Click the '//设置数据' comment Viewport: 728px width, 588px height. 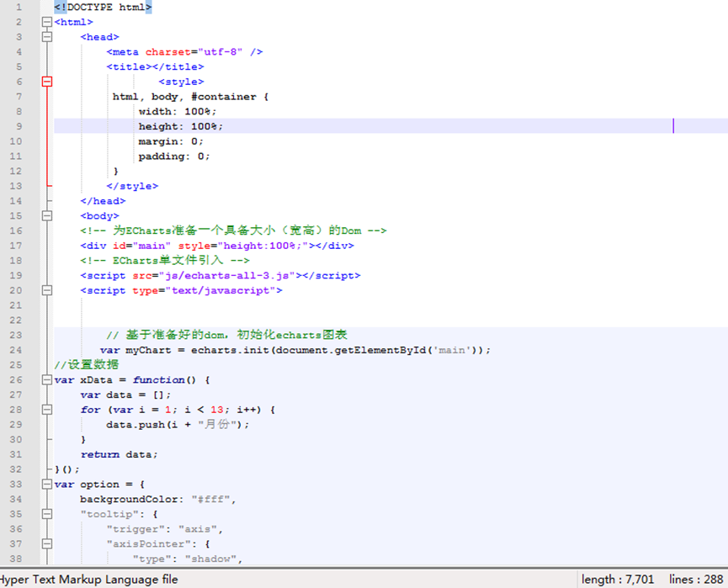[87, 365]
